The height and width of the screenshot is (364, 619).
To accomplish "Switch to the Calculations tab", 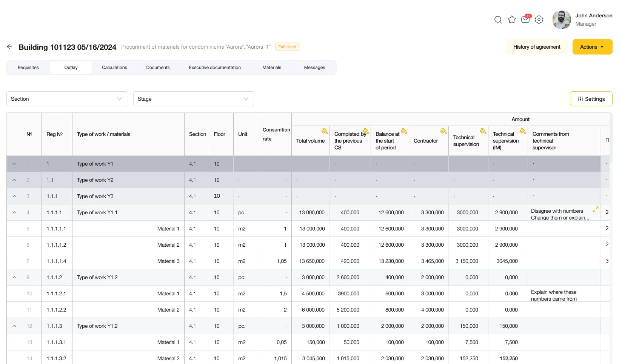I will [114, 68].
